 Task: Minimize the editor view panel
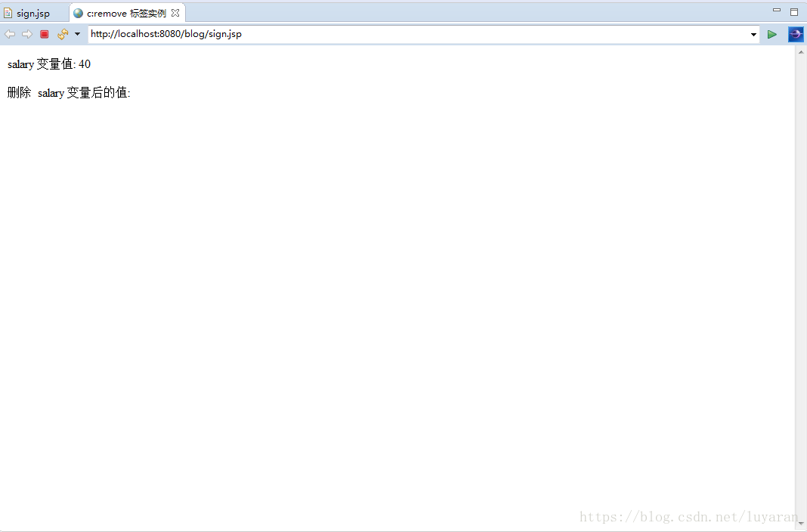[x=777, y=10]
